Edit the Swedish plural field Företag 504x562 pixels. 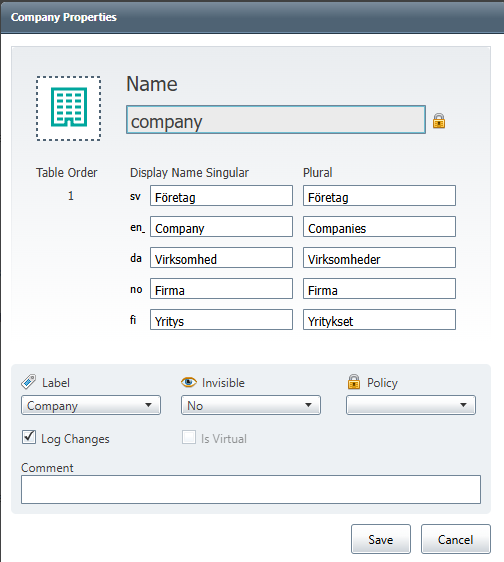coord(379,196)
